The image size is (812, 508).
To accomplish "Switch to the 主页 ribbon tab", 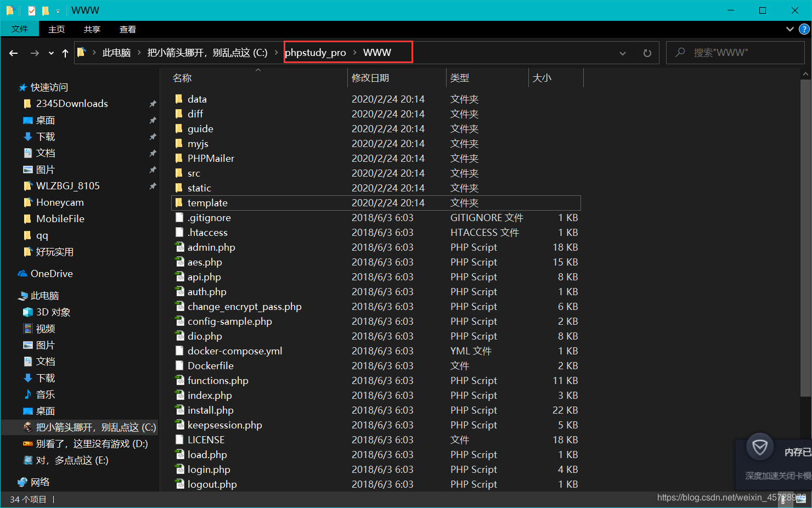I will 57,29.
